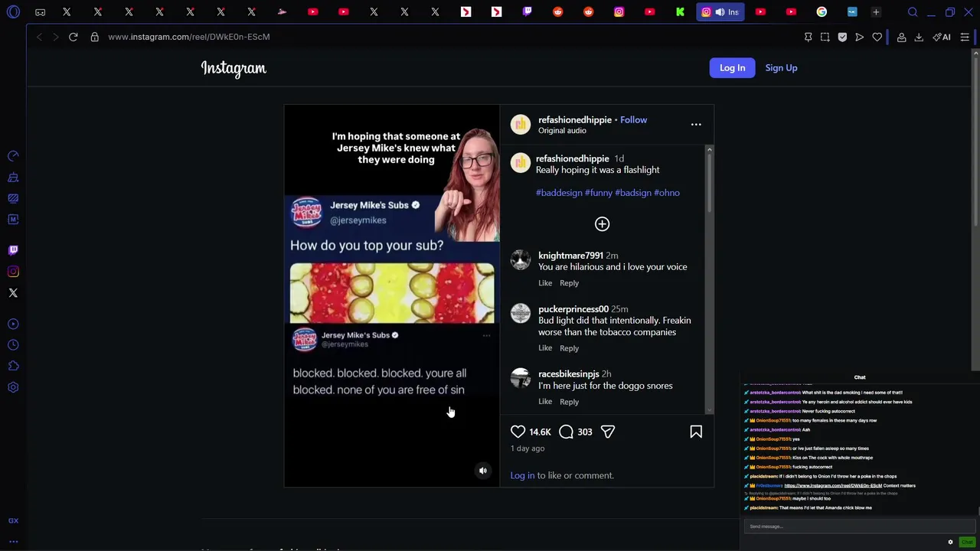This screenshot has width=980, height=551.
Task: Toggle reel audio speaker button
Action: [x=483, y=471]
